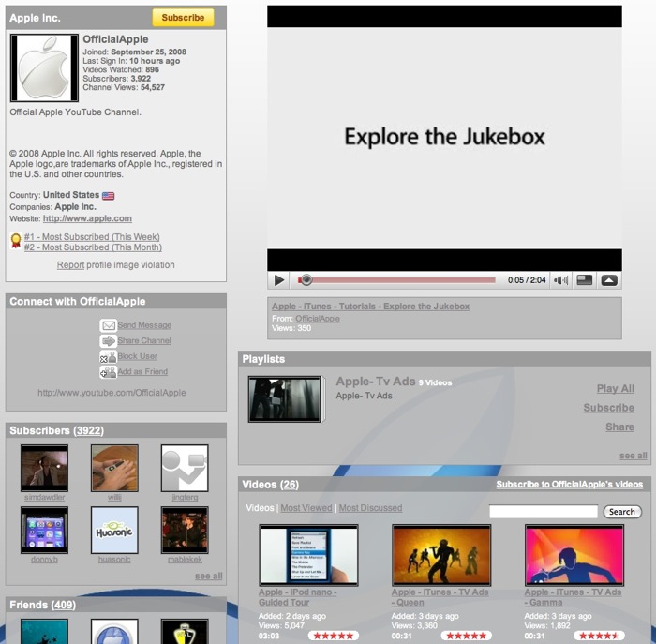Open the Send Message link
The image size is (656, 644).
coord(144,325)
